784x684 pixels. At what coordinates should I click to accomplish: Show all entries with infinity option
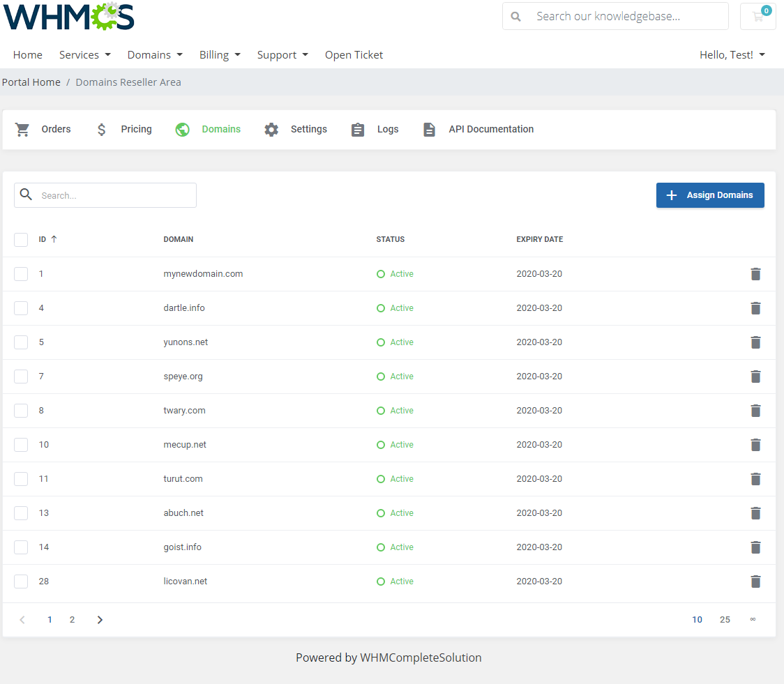(x=753, y=620)
